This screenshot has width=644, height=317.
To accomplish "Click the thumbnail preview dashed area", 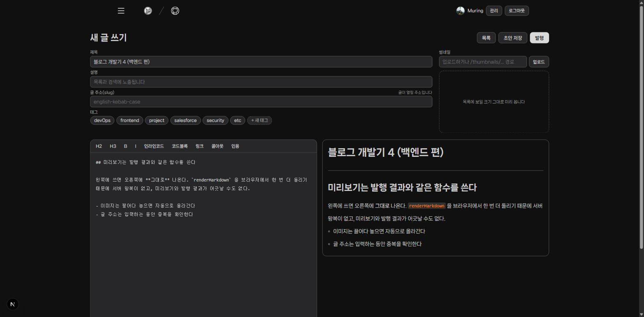I will click(494, 102).
